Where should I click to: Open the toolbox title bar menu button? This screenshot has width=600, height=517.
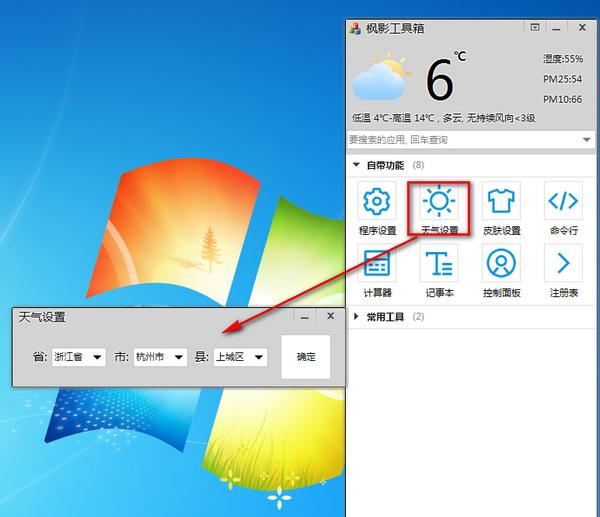535,28
